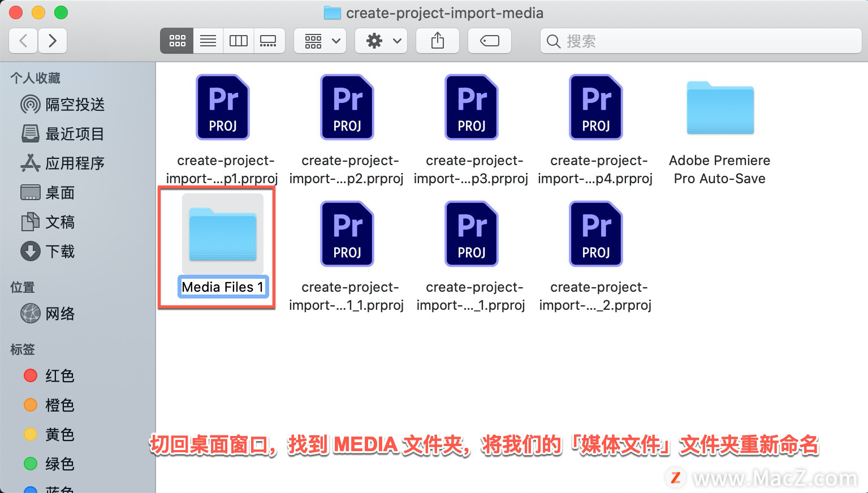868x493 pixels.
Task: Select the create-project-import-..._2.prproj file icon
Action: pyautogui.click(x=596, y=233)
